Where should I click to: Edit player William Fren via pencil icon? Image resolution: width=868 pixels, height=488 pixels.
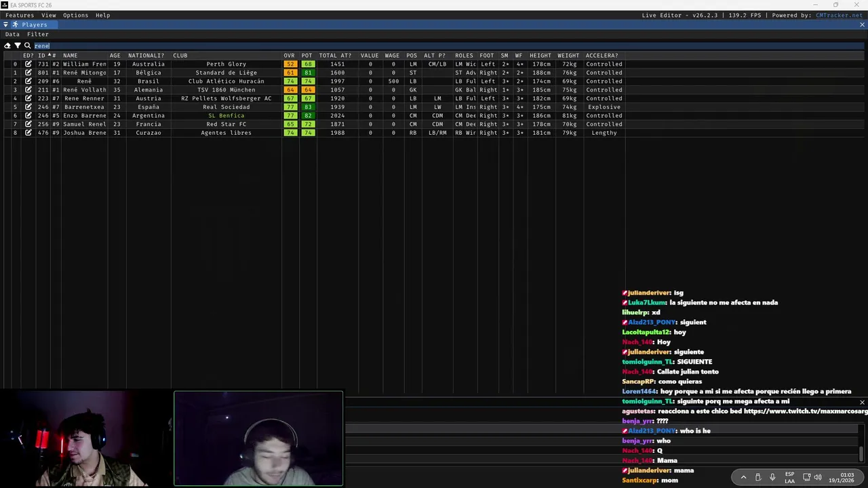28,64
